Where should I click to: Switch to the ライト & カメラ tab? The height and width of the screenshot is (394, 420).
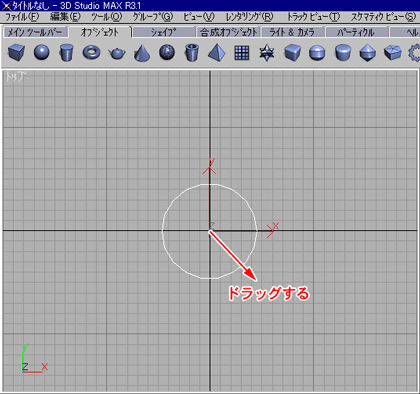coord(293,32)
